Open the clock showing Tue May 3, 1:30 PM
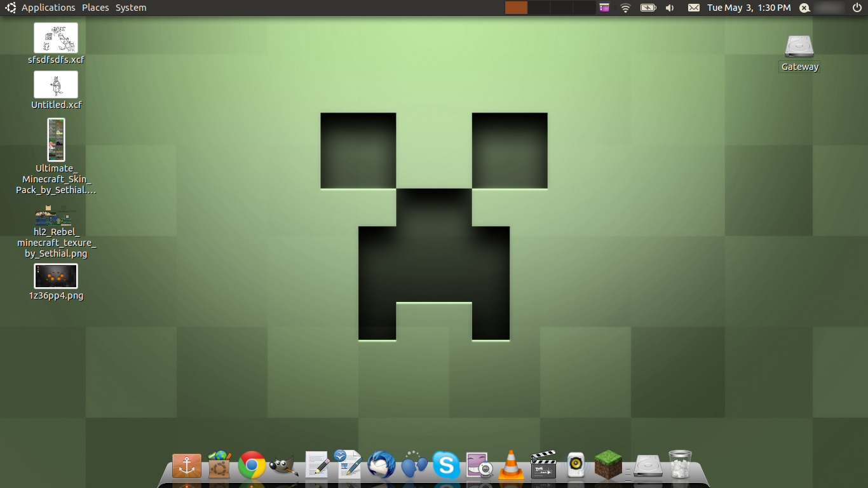Viewport: 868px width, 488px height. coord(749,8)
